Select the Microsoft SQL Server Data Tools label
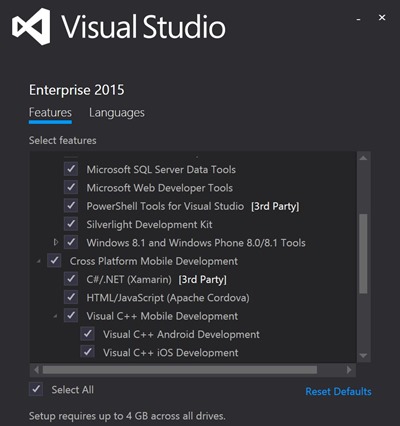Image resolution: width=400 pixels, height=426 pixels. click(161, 169)
